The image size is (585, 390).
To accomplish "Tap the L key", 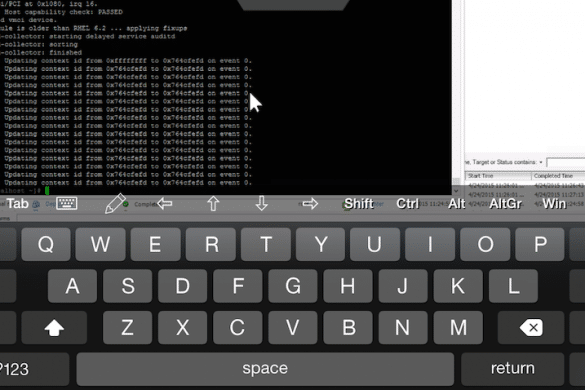I will (x=513, y=286).
